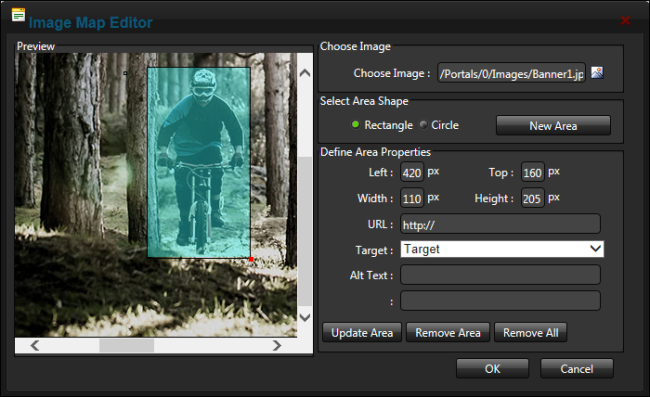Open the Target dropdown
650x397 pixels.
click(x=502, y=249)
